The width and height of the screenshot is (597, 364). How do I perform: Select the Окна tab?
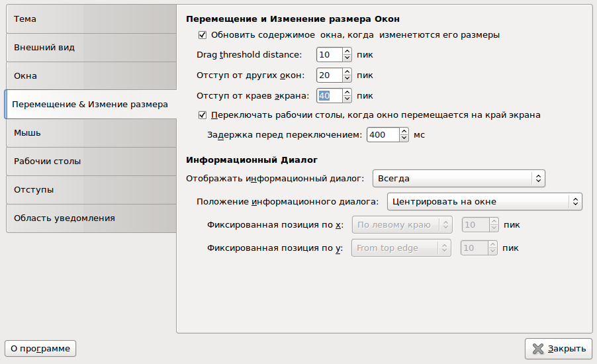tap(89, 76)
